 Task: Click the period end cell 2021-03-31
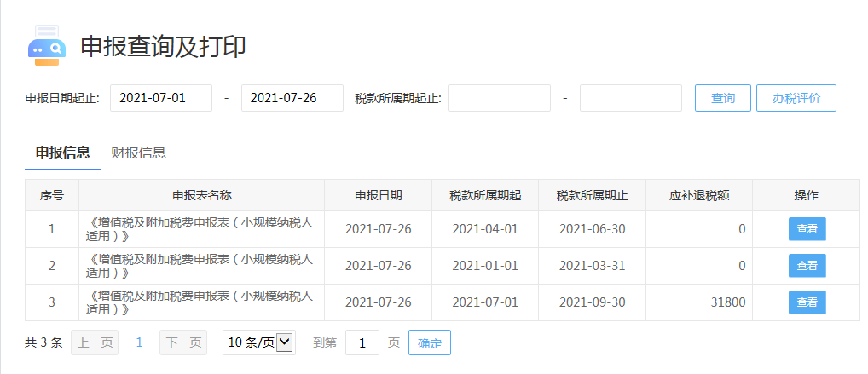pyautogui.click(x=592, y=266)
